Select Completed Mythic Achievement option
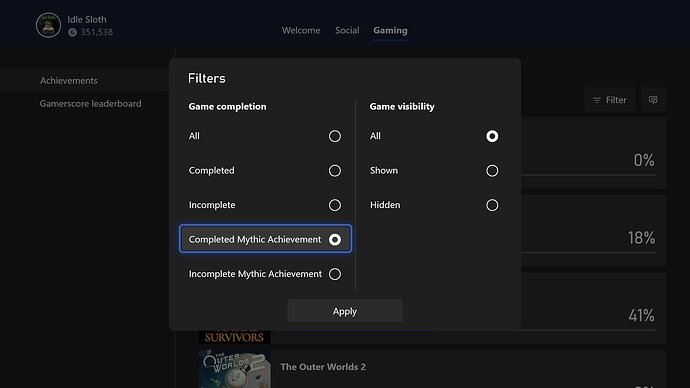 [x=265, y=239]
